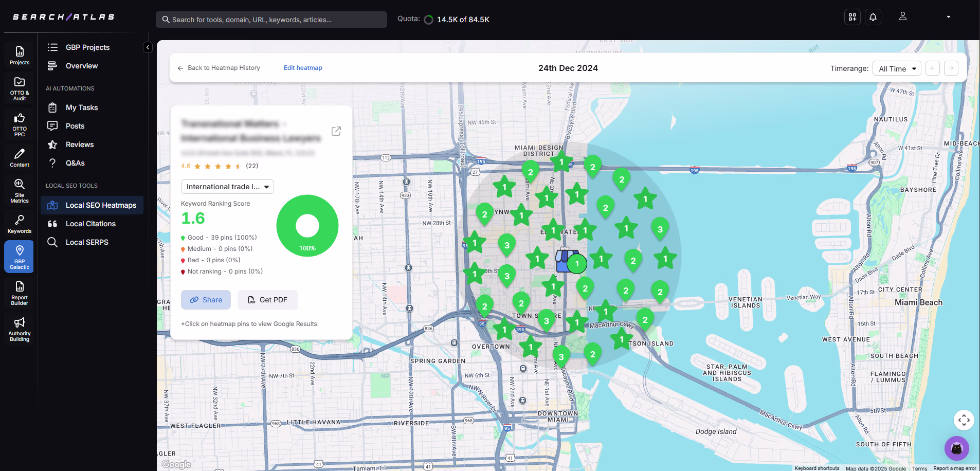This screenshot has height=471, width=980.
Task: Collapse the GBP Projects sidebar
Action: [148, 47]
